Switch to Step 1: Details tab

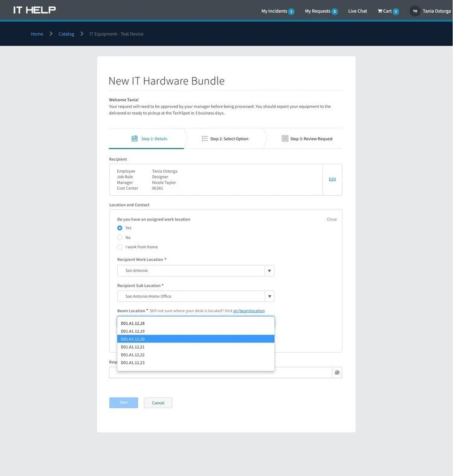[x=146, y=138]
